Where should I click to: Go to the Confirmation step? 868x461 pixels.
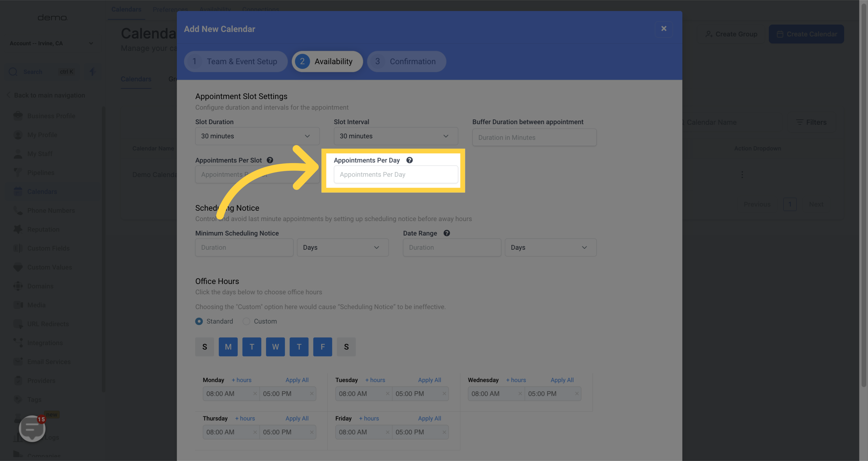tap(406, 61)
